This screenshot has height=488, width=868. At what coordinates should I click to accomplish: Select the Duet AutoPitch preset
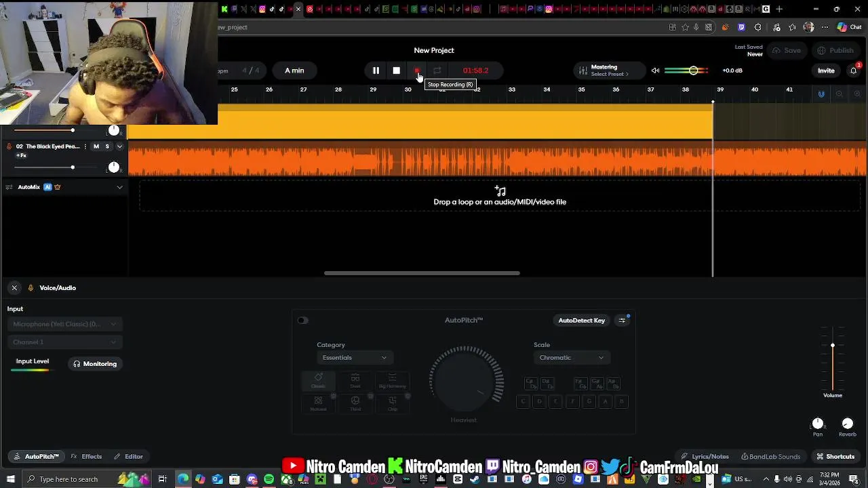click(x=355, y=380)
